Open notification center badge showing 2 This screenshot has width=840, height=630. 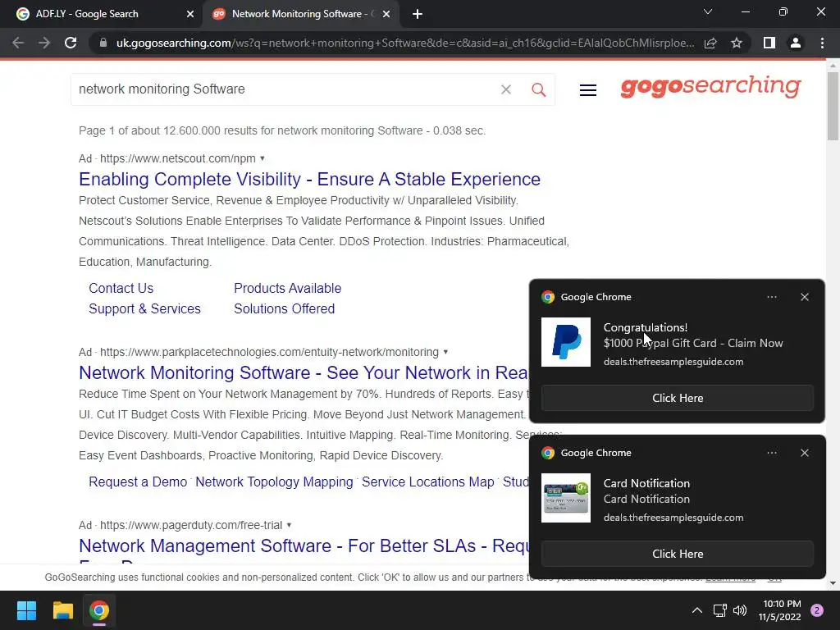pos(817,610)
